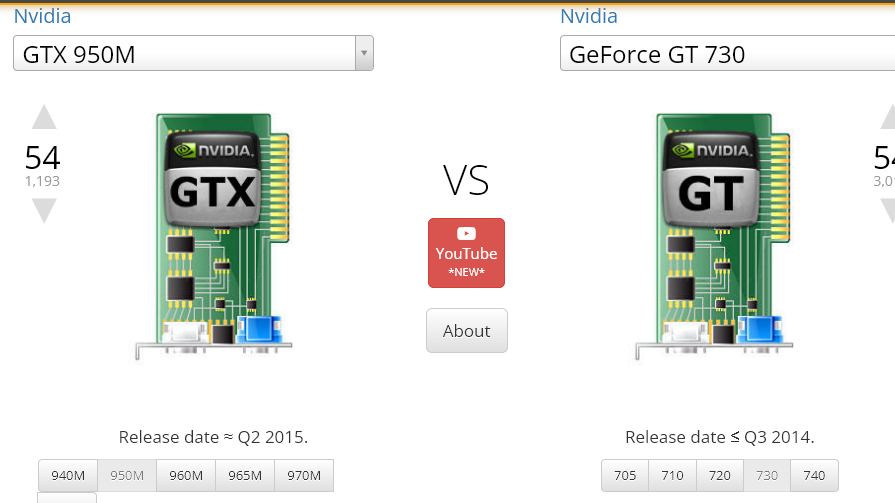Downvote the GTX 950M with the down arrow
Viewport: 895px width, 503px height.
(x=44, y=210)
